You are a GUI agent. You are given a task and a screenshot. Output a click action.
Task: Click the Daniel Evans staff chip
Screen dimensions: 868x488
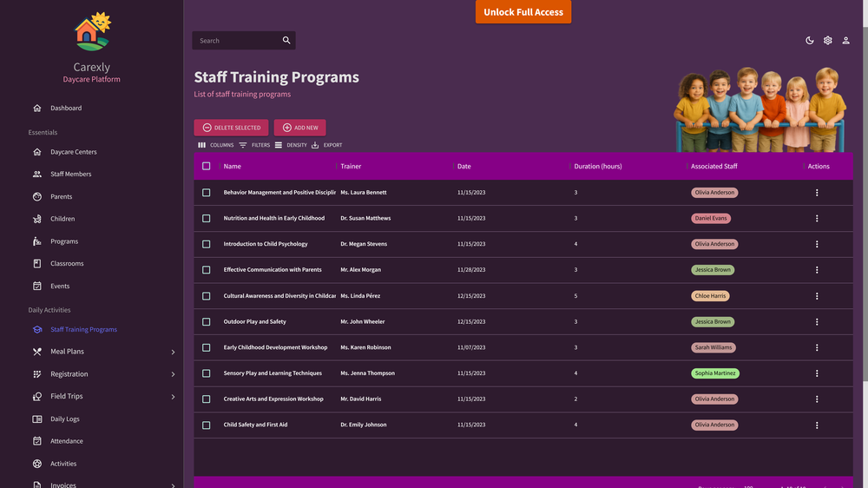710,218
